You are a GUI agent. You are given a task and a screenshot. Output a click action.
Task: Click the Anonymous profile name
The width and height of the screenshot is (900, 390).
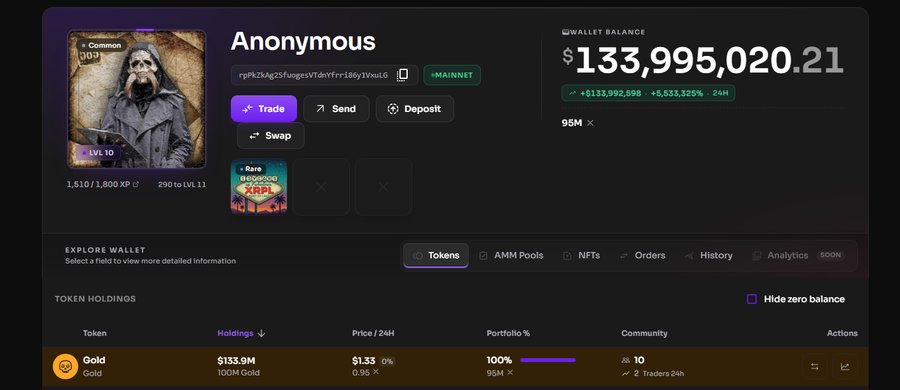303,41
